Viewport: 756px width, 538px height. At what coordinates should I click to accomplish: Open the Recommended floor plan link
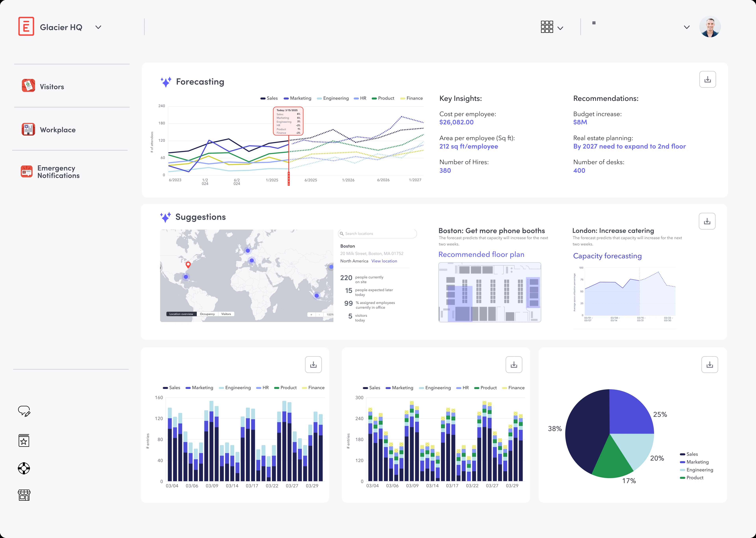pos(481,255)
